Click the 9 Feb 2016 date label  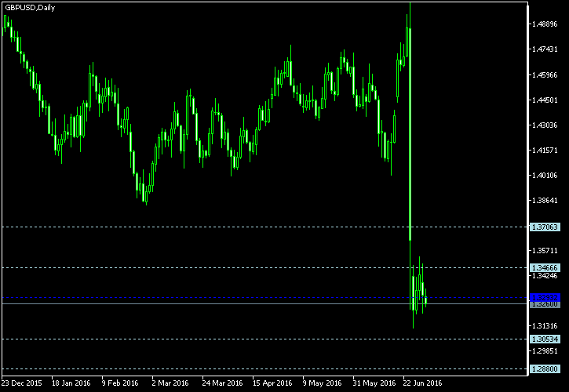[121, 383]
